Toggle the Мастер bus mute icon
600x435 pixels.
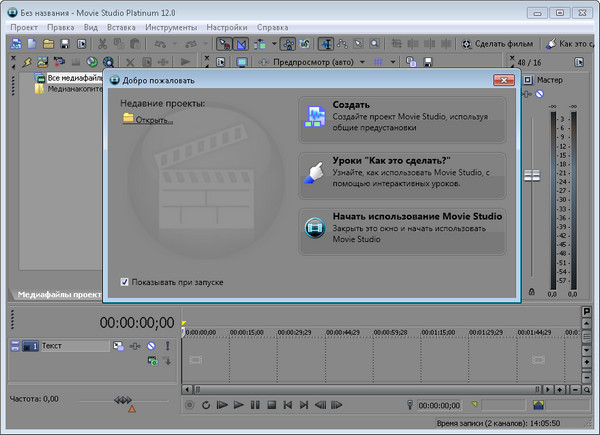[540, 94]
